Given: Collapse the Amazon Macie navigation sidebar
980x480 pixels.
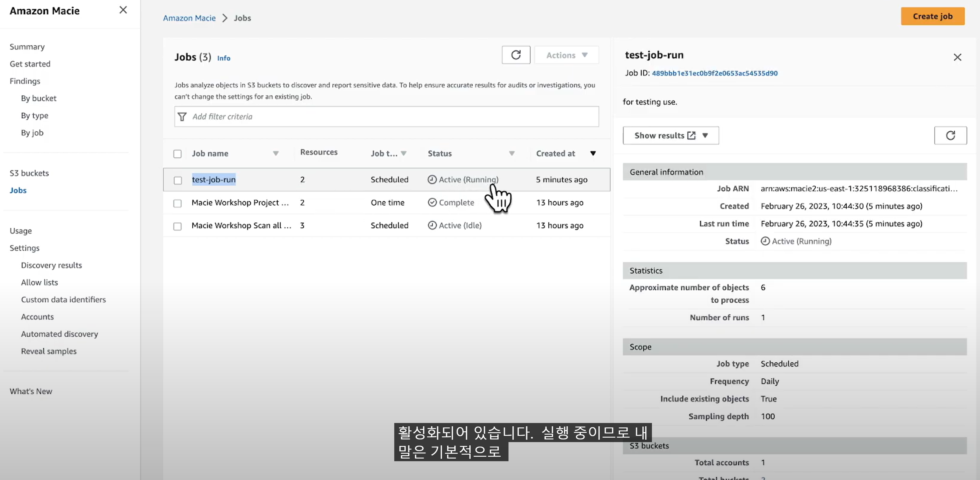Looking at the screenshot, I should pos(123,10).
